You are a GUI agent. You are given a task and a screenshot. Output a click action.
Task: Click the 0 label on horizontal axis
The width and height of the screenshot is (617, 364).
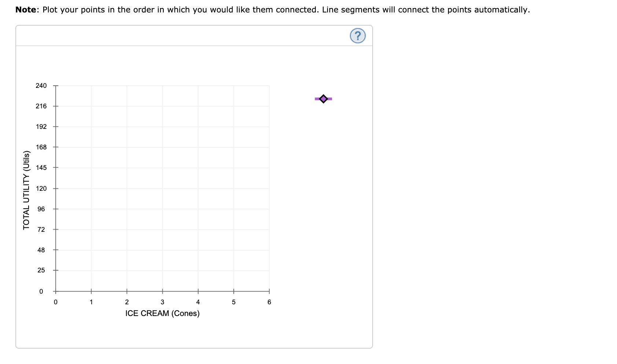point(55,301)
